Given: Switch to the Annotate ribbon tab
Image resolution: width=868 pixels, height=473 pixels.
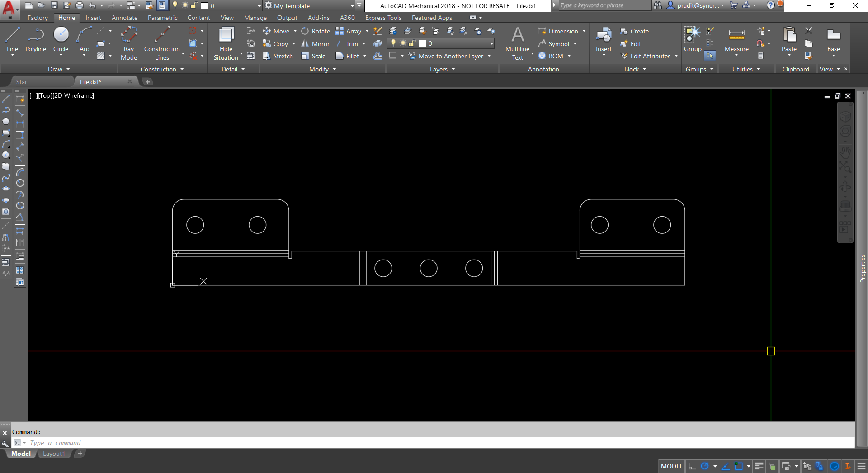Looking at the screenshot, I should (x=124, y=18).
